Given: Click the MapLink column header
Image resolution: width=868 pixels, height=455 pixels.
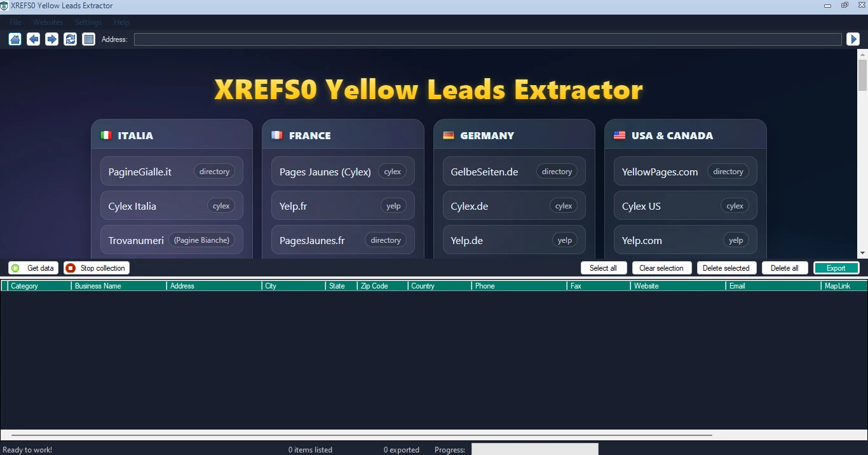Looking at the screenshot, I should (x=844, y=286).
